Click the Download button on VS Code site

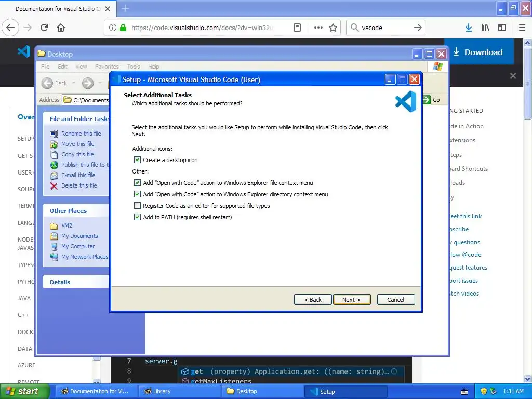coord(478,52)
